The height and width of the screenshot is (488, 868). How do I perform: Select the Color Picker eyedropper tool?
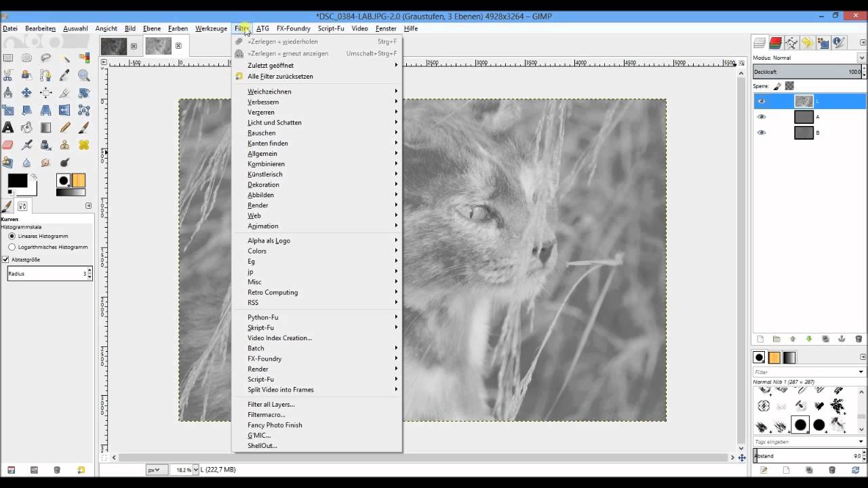click(x=65, y=75)
